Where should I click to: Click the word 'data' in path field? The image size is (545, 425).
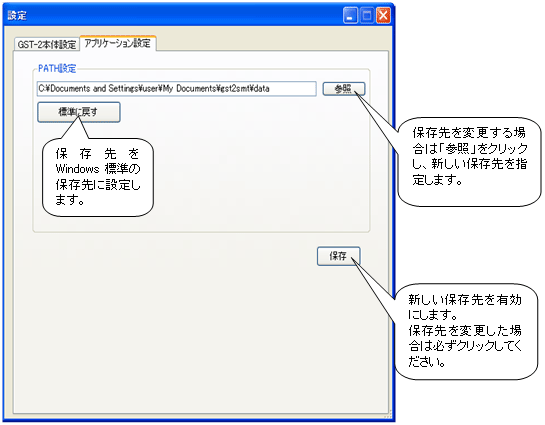point(261,89)
